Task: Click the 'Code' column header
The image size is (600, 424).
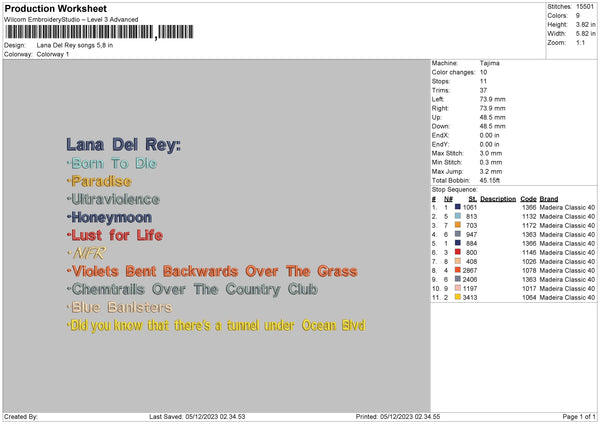Action: coord(528,199)
